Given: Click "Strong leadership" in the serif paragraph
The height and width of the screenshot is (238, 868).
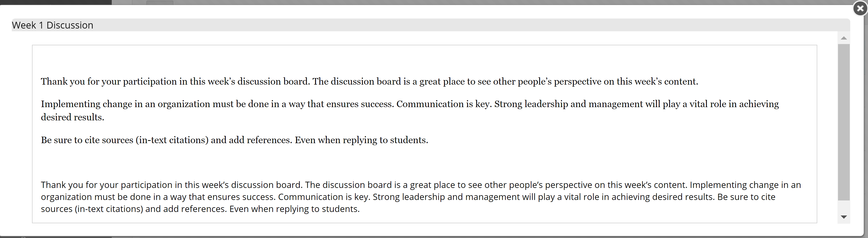Looking at the screenshot, I should 531,104.
